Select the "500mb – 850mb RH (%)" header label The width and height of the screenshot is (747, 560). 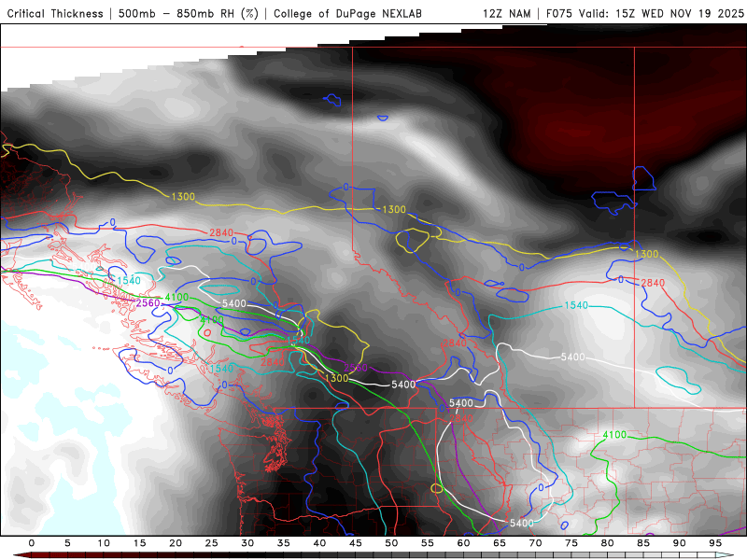(189, 14)
